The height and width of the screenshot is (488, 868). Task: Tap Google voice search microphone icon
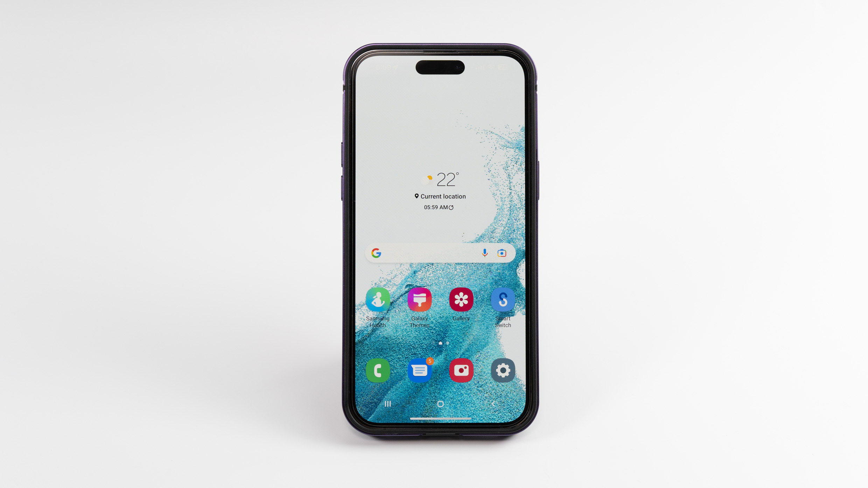coord(486,253)
